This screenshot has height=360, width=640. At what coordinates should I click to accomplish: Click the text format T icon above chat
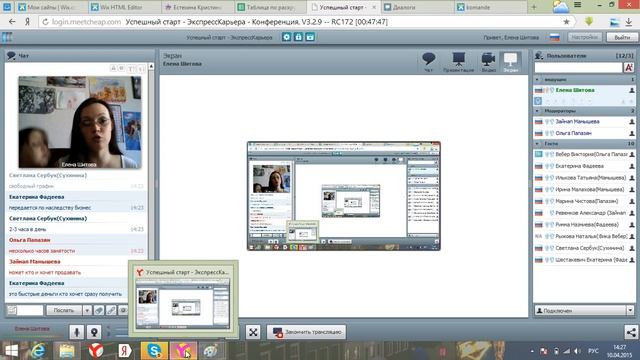click(131, 69)
